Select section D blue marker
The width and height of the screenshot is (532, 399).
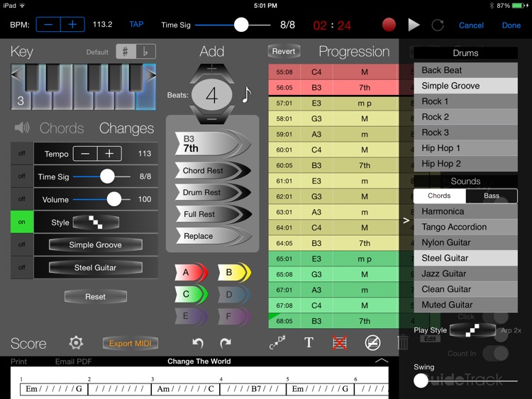[x=234, y=294]
